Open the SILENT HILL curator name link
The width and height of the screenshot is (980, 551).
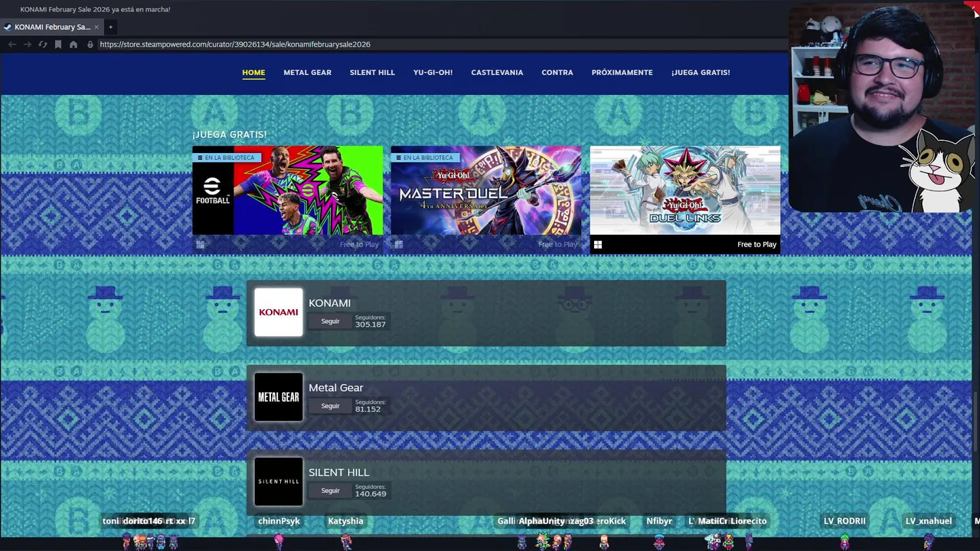338,473
